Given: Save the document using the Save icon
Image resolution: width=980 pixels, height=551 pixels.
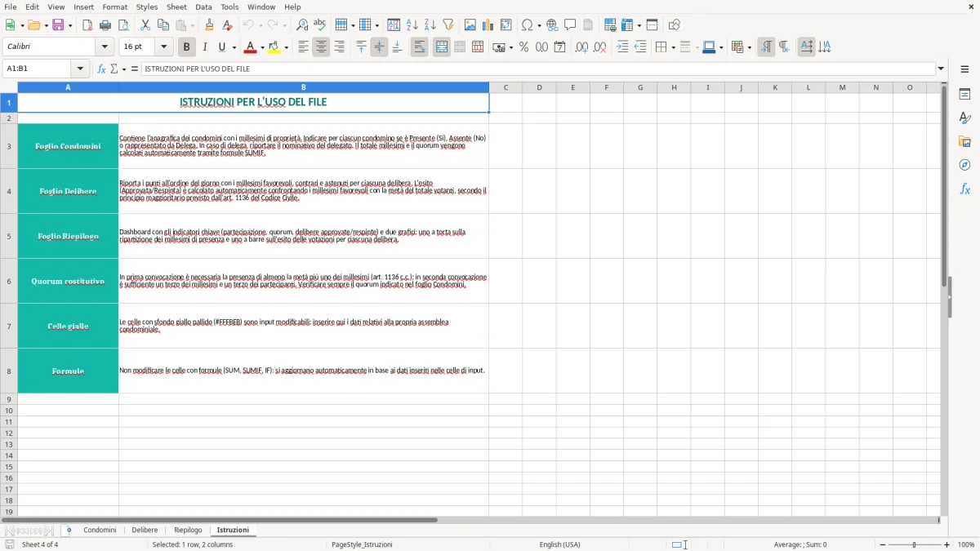Looking at the screenshot, I should [58, 25].
